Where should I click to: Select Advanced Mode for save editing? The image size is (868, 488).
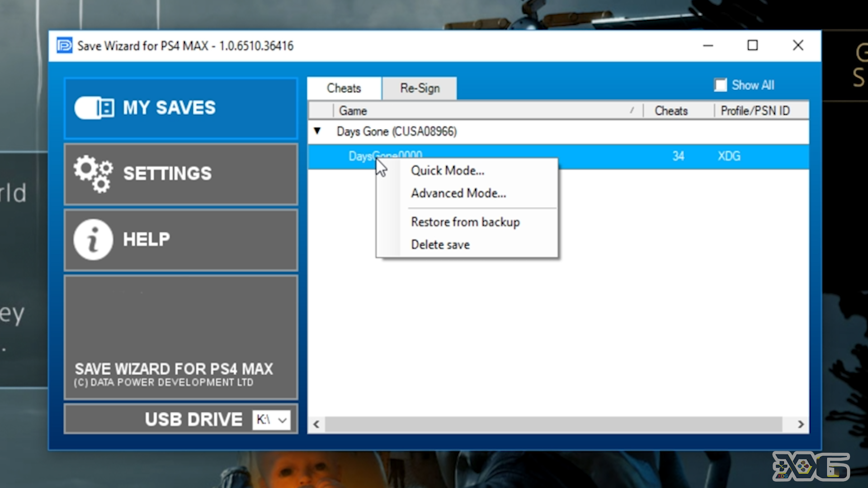tap(458, 193)
